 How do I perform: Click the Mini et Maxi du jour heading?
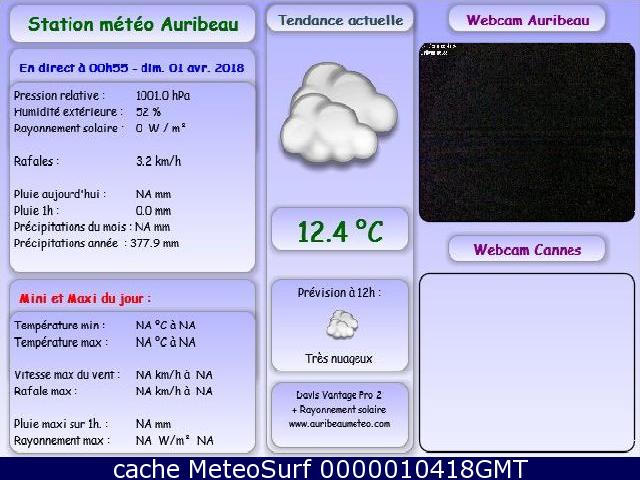(x=85, y=298)
